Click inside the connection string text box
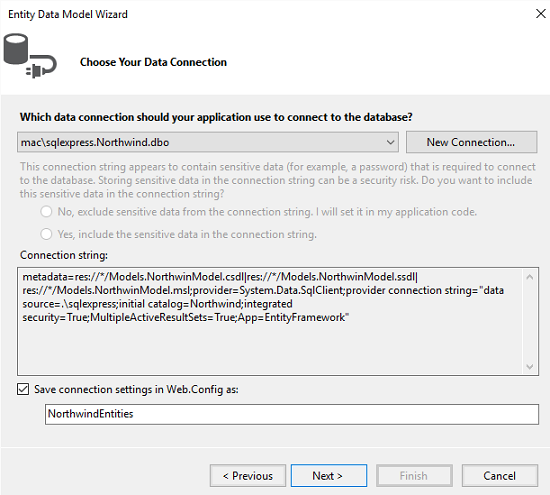This screenshot has width=550, height=495. point(270,321)
